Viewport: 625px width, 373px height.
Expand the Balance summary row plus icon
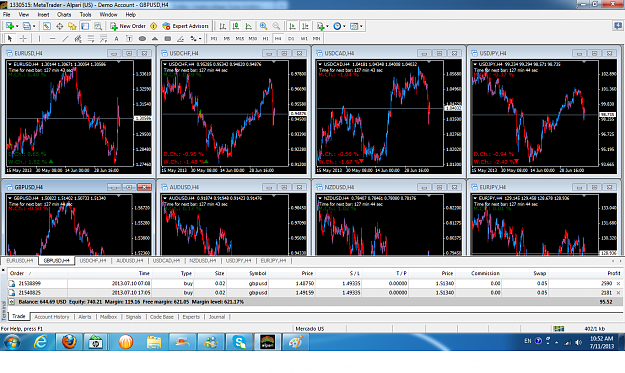click(x=12, y=302)
